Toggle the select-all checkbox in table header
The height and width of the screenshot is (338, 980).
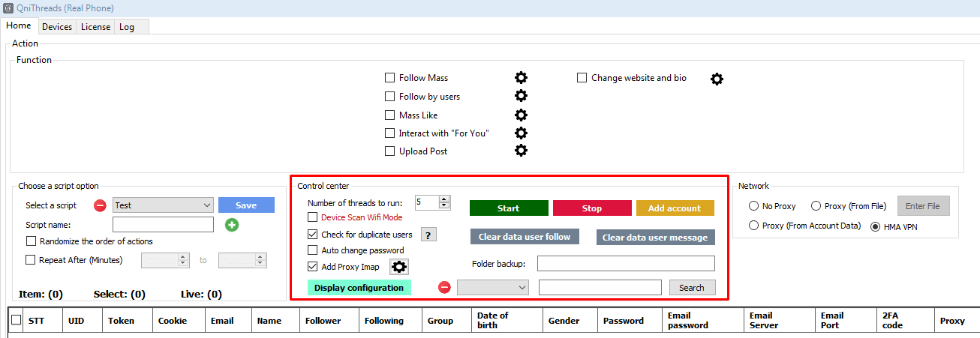17,320
